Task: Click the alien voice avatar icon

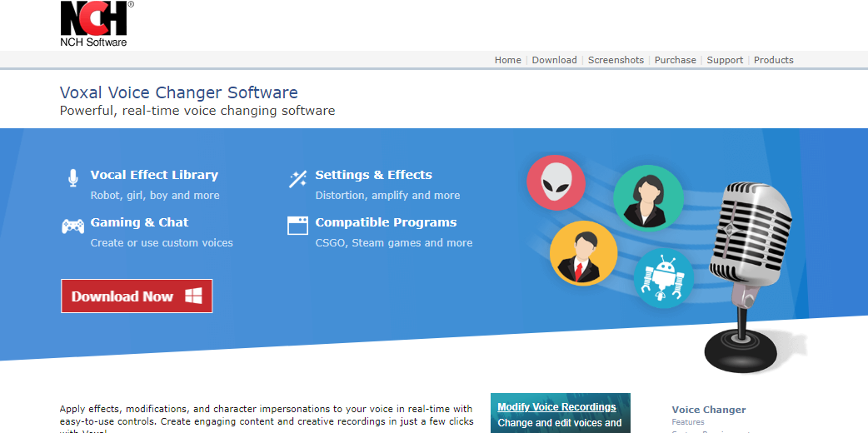Action: pos(556,182)
